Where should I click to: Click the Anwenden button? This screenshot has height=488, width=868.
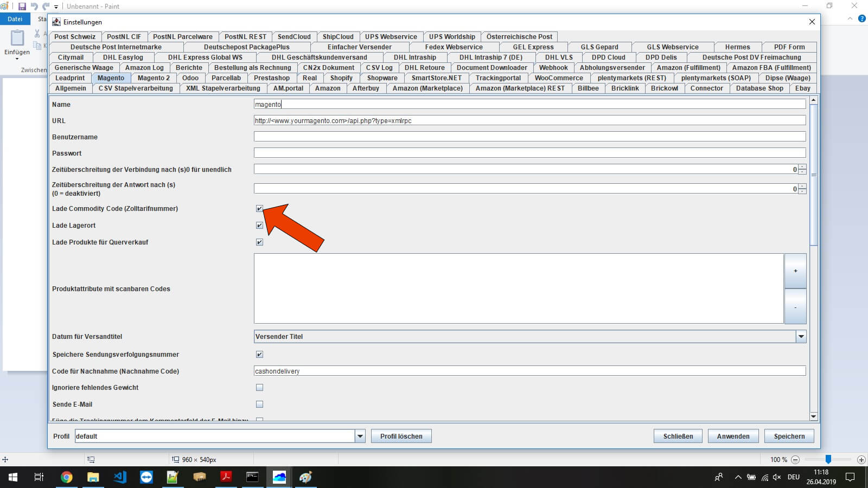(x=733, y=436)
